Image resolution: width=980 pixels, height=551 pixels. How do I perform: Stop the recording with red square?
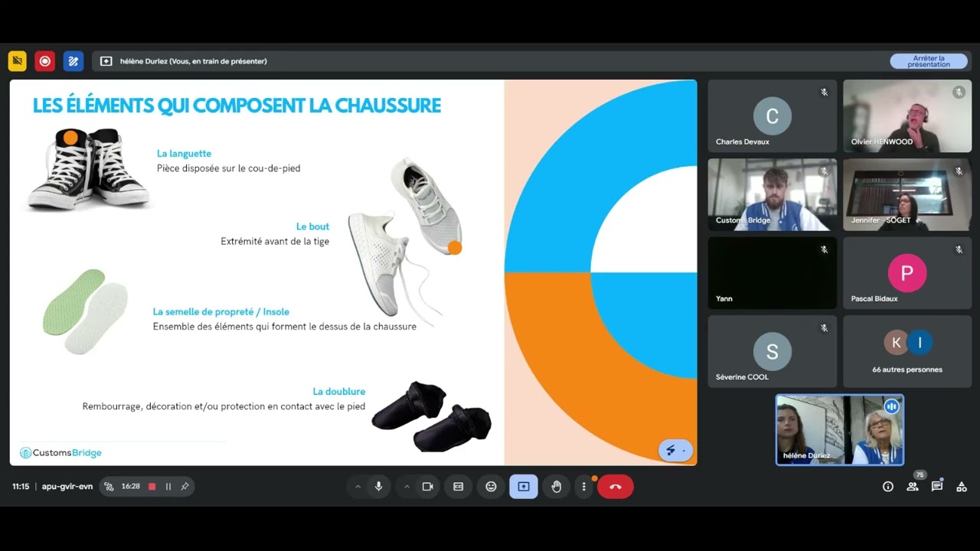(x=152, y=487)
